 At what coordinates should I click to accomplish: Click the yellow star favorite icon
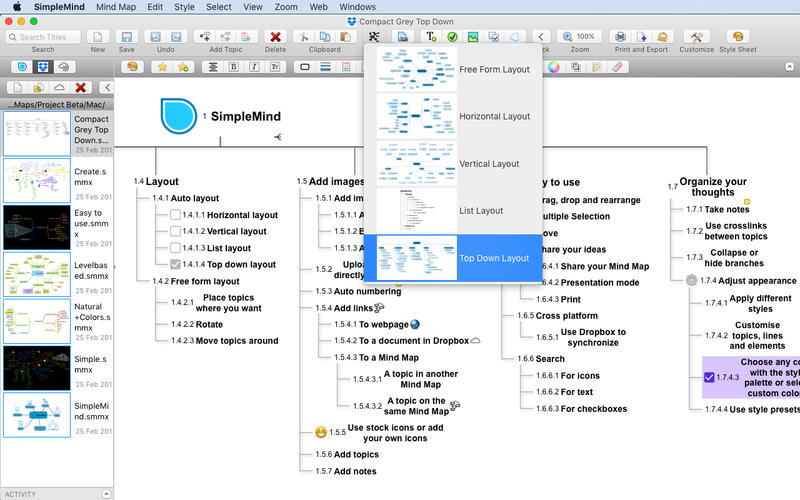pos(162,67)
